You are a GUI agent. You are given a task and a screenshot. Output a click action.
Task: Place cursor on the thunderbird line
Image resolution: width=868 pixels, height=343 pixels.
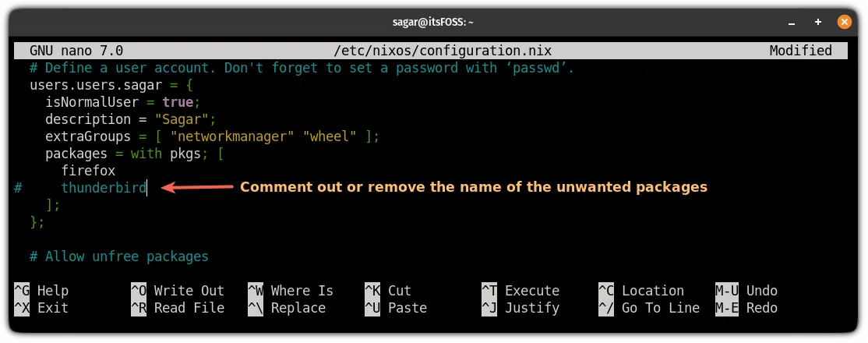[104, 188]
